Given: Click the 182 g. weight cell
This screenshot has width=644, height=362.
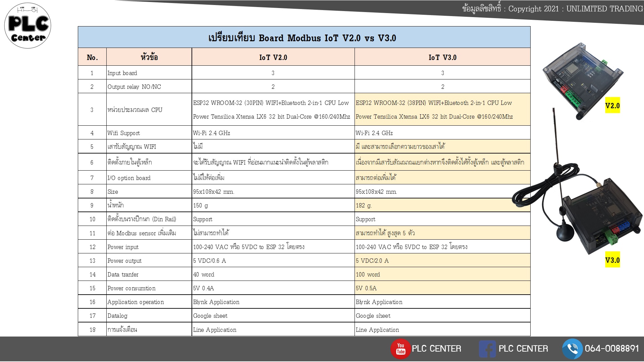Looking at the screenshot, I should 364,205.
